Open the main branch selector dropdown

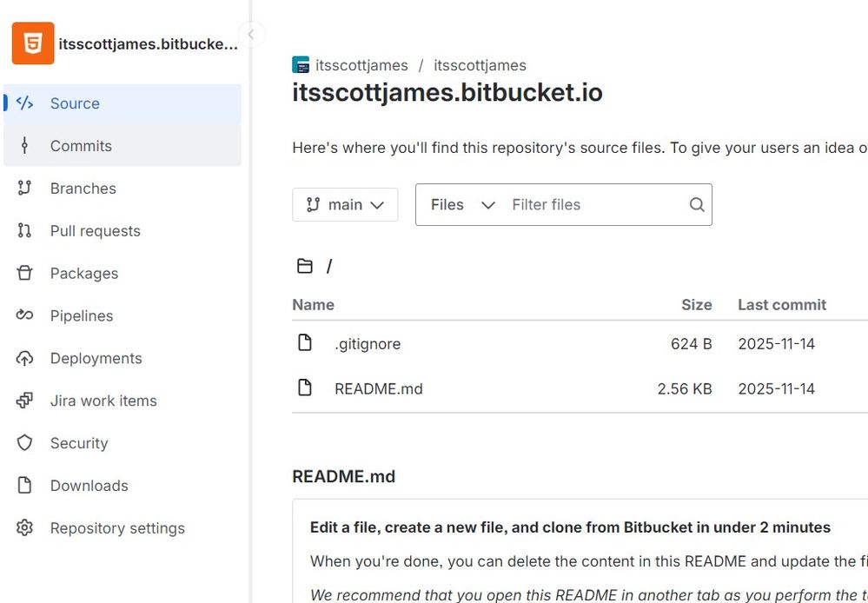[345, 205]
